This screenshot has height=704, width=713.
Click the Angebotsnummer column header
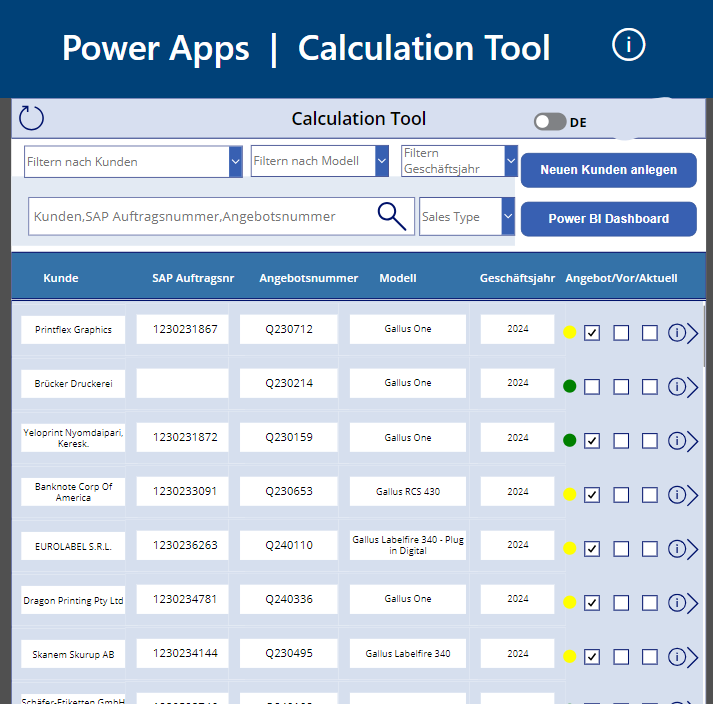coord(308,278)
